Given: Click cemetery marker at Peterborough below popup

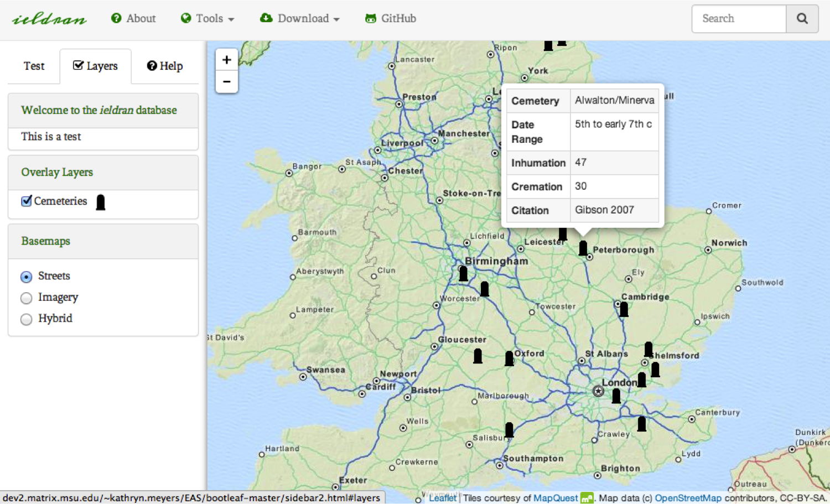Looking at the screenshot, I should [x=583, y=248].
